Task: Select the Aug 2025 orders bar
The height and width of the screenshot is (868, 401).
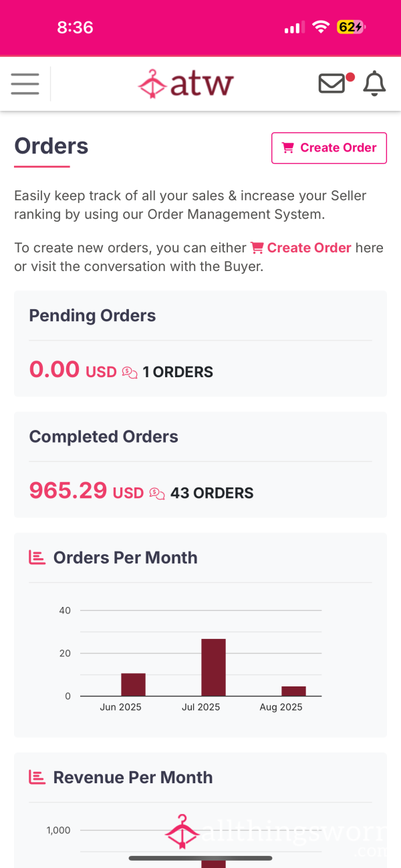Action: click(x=293, y=691)
